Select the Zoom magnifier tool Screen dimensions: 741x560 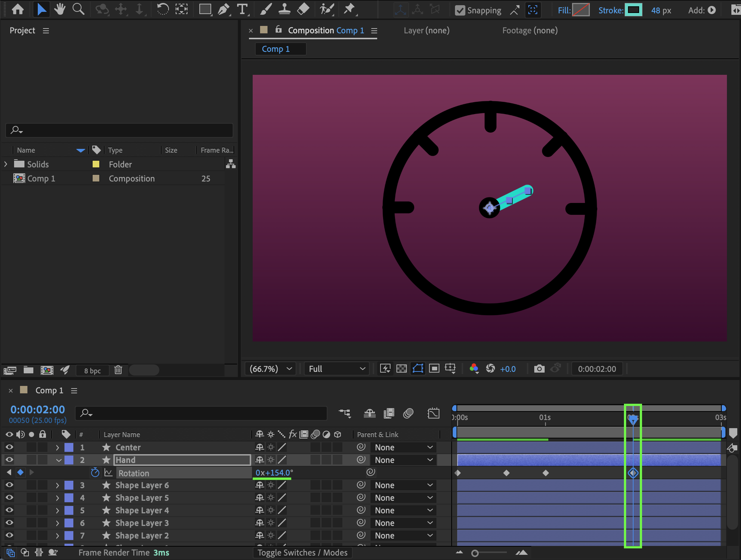click(78, 9)
